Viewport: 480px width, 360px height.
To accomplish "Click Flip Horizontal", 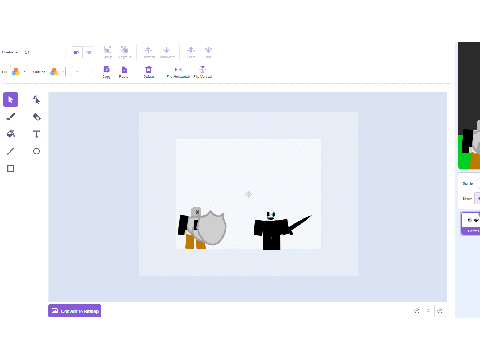I will point(178,72).
